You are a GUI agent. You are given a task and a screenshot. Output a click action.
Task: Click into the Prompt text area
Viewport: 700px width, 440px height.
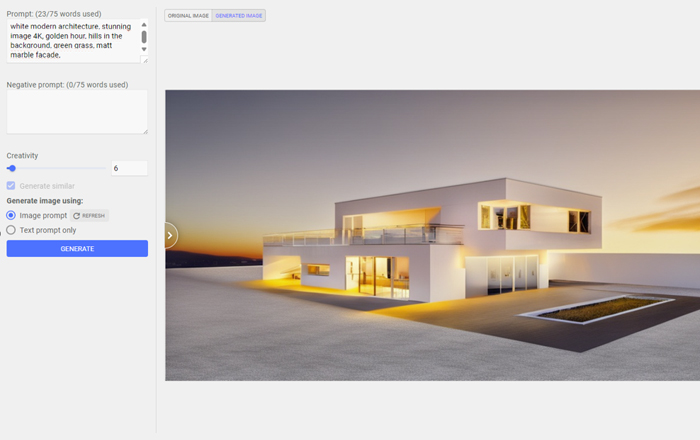tap(72, 40)
